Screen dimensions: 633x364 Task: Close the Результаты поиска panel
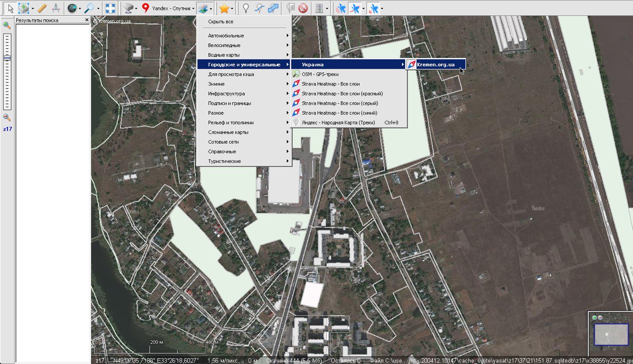[x=87, y=20]
